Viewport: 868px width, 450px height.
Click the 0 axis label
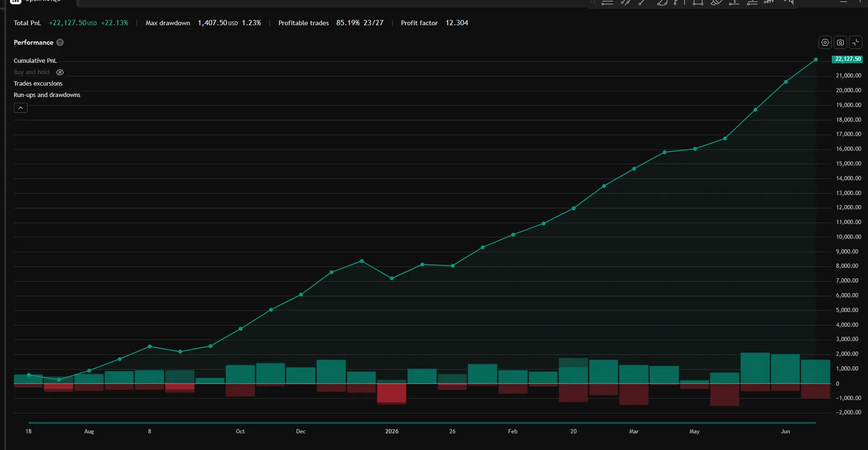838,384
